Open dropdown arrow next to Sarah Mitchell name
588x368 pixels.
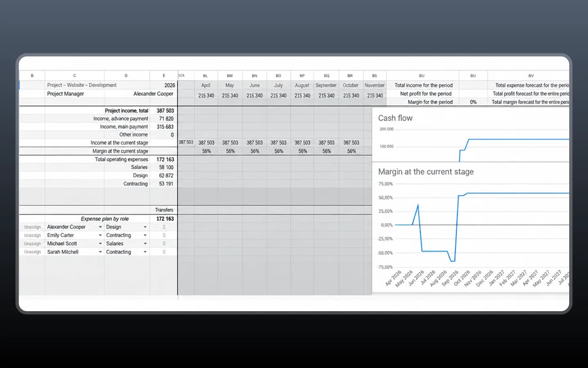100,252
